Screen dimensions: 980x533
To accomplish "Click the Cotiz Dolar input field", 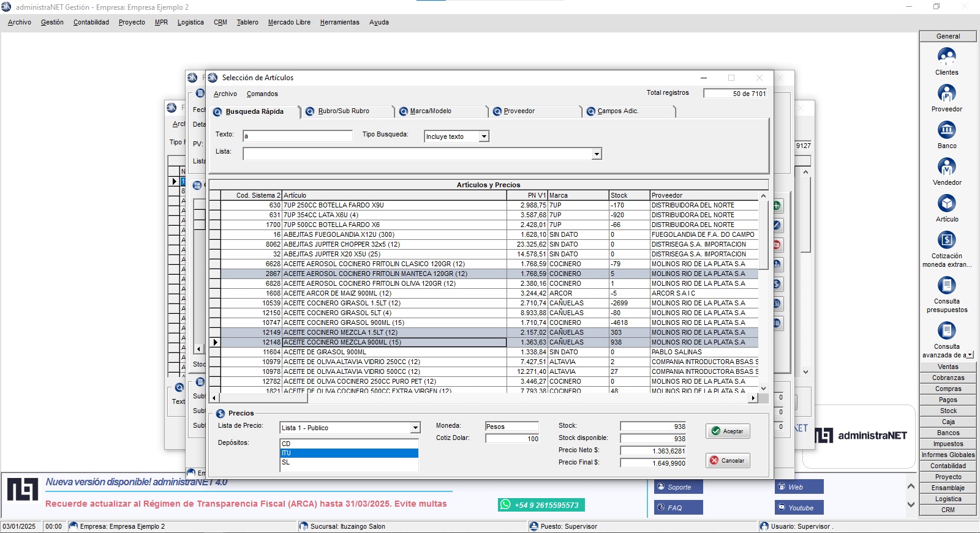I will tap(512, 439).
